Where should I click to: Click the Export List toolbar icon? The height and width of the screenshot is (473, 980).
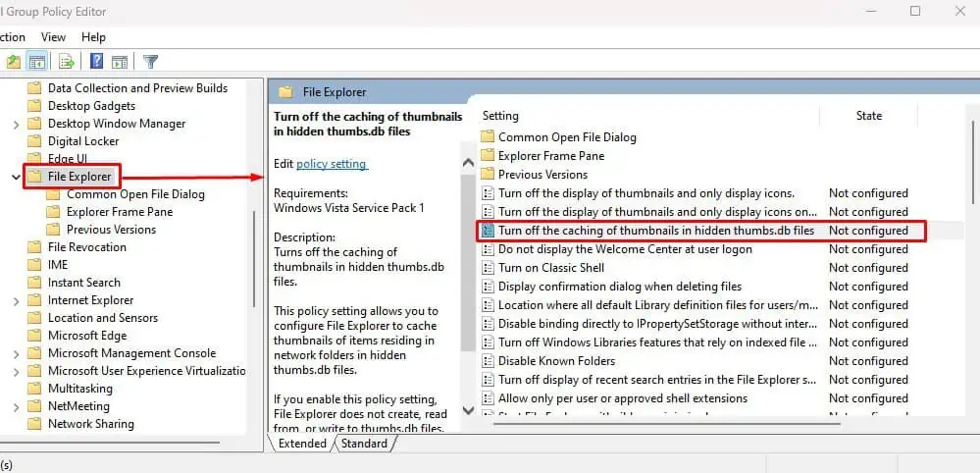(67, 62)
